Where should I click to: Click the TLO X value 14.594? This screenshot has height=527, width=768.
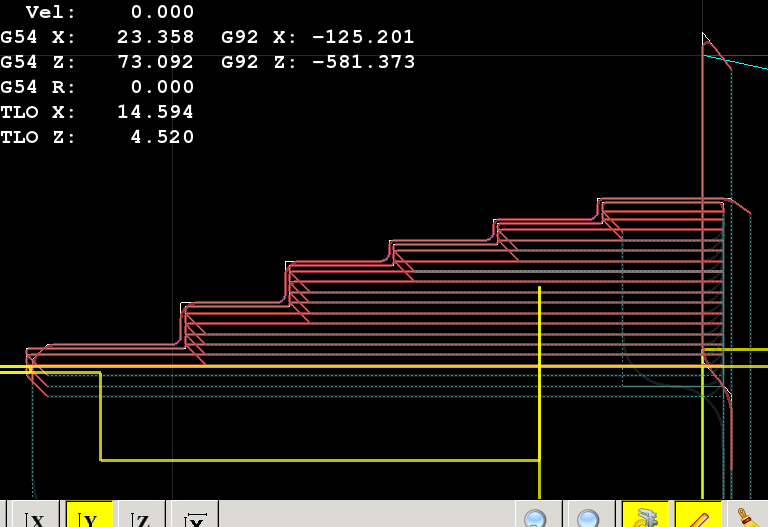pyautogui.click(x=155, y=112)
